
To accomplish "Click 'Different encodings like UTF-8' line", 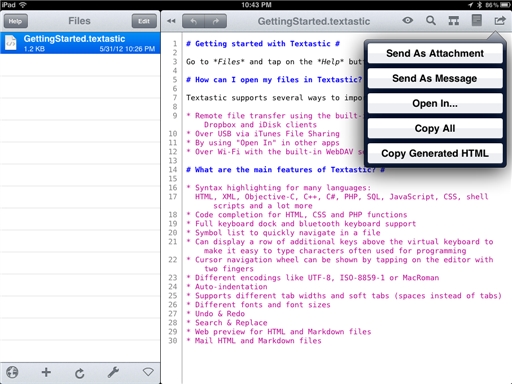I will (x=313, y=278).
